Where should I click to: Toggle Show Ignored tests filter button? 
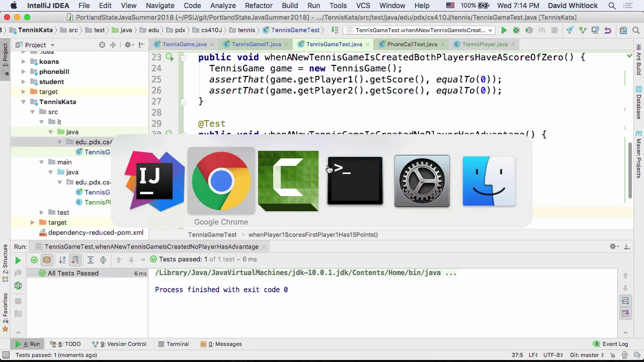click(47, 260)
